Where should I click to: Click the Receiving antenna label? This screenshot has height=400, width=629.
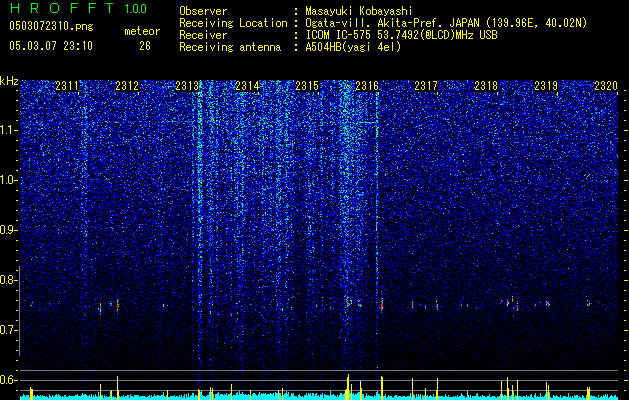pyautogui.click(x=230, y=47)
